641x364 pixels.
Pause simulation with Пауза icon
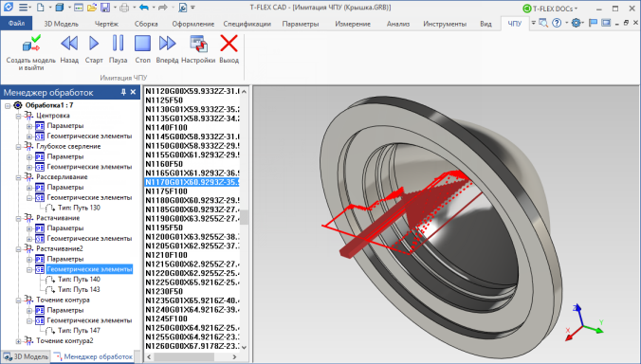pyautogui.click(x=119, y=44)
